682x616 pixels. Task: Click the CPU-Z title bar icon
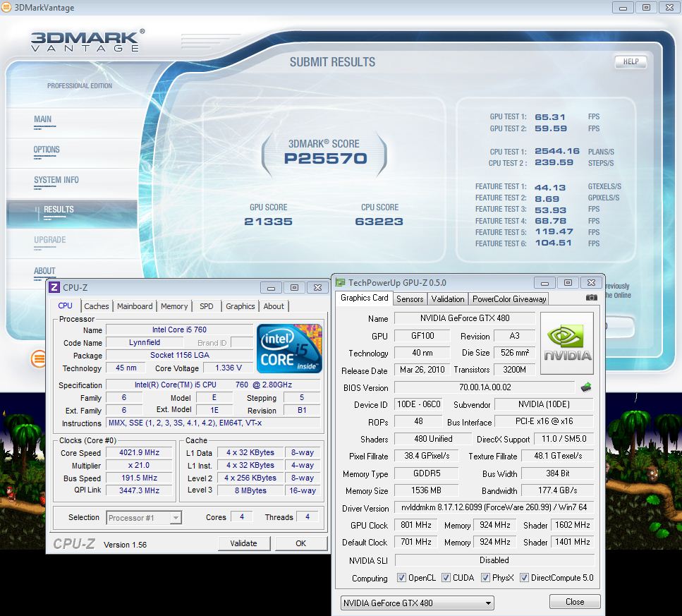point(54,287)
